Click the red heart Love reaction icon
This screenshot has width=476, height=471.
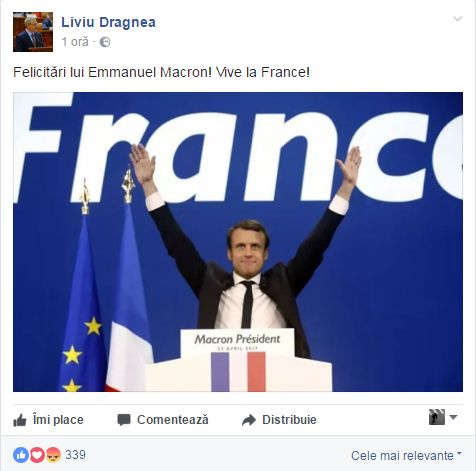coord(37,455)
